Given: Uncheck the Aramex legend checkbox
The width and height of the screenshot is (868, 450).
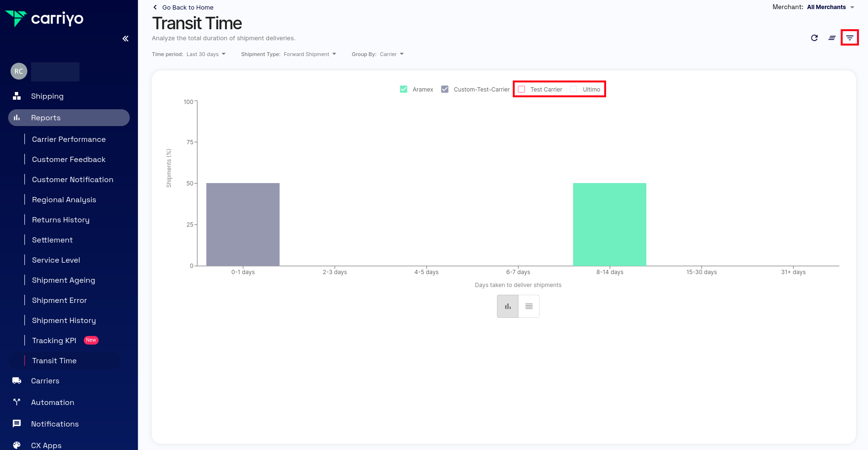Looking at the screenshot, I should [404, 90].
